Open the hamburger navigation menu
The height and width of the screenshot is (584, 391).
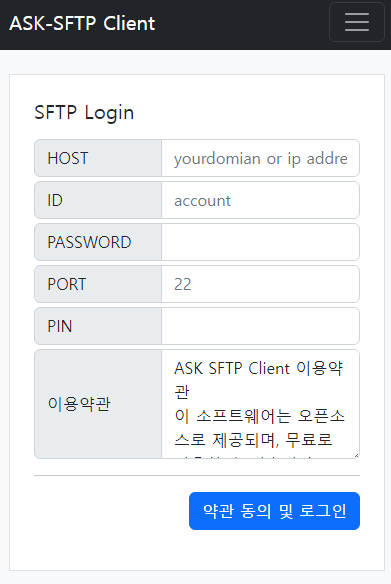pos(357,22)
